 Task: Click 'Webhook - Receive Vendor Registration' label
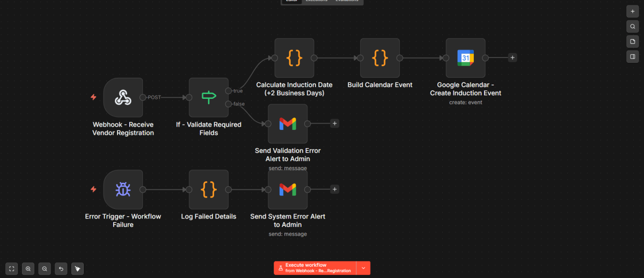(123, 129)
